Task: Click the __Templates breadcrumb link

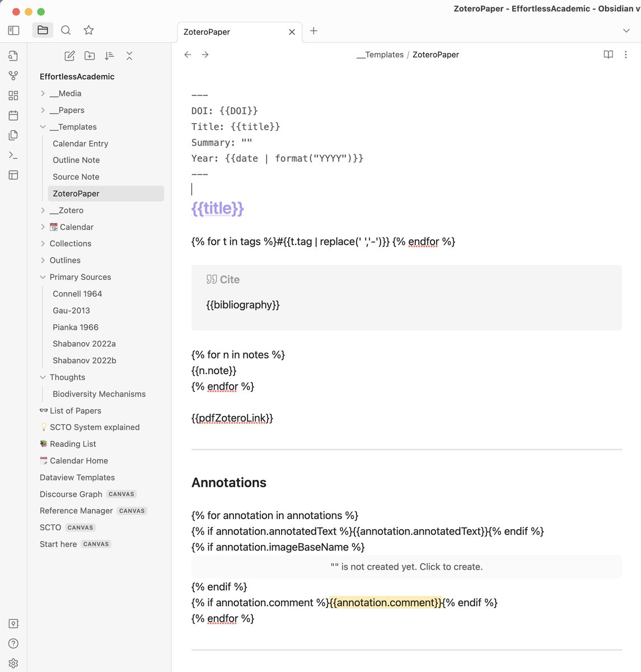Action: [380, 55]
